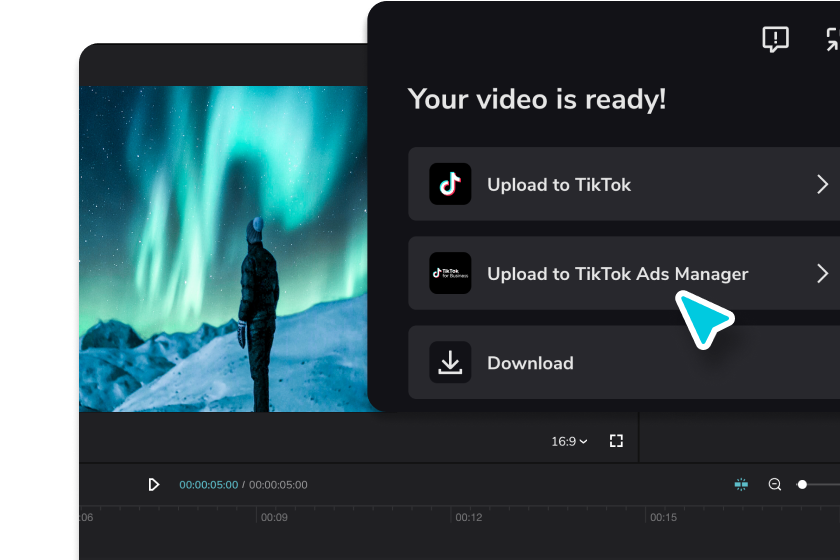Click the aurora video preview
Viewport: 840px width, 560px height.
tap(223, 249)
